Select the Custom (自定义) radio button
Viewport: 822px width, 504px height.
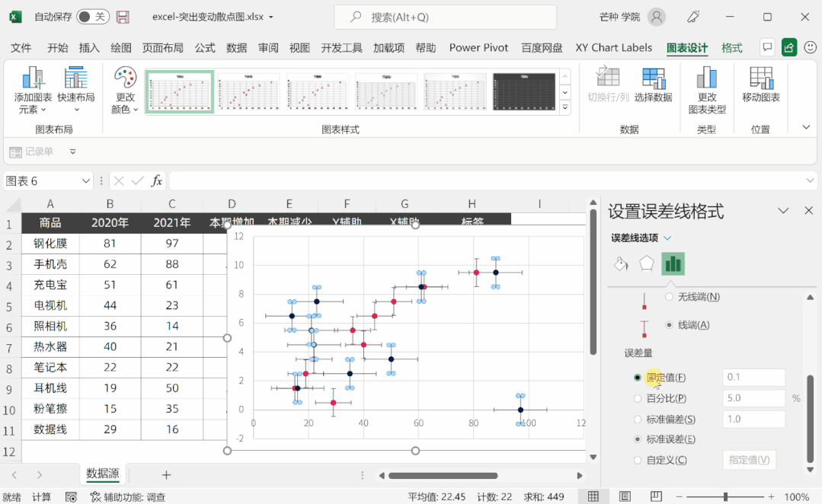point(638,460)
